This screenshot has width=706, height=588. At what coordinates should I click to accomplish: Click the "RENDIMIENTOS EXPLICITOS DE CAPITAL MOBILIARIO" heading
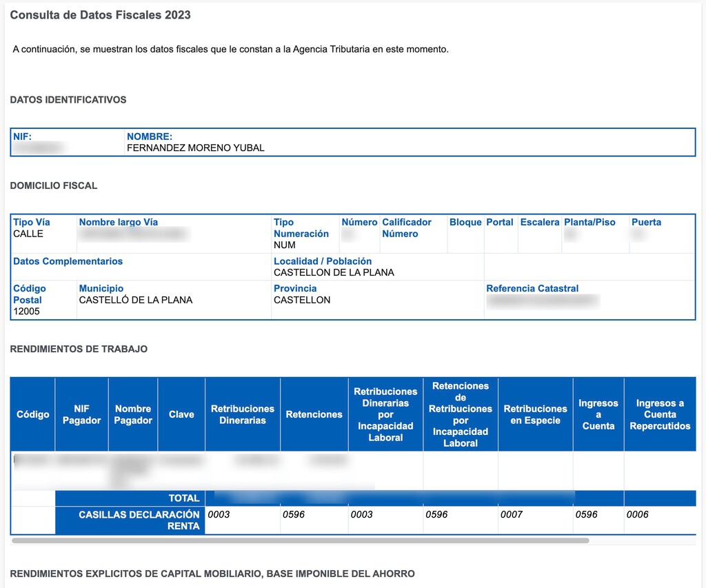(x=212, y=574)
